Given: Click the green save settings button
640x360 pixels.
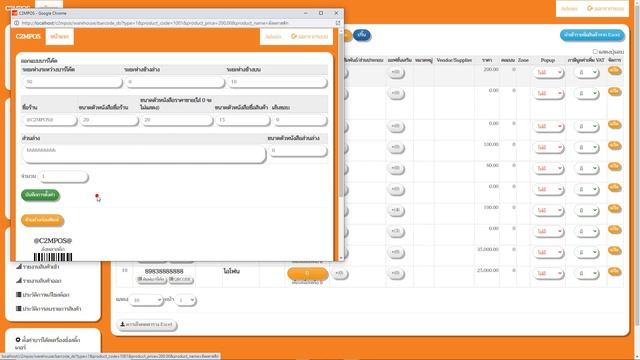Looking at the screenshot, I should [40, 195].
